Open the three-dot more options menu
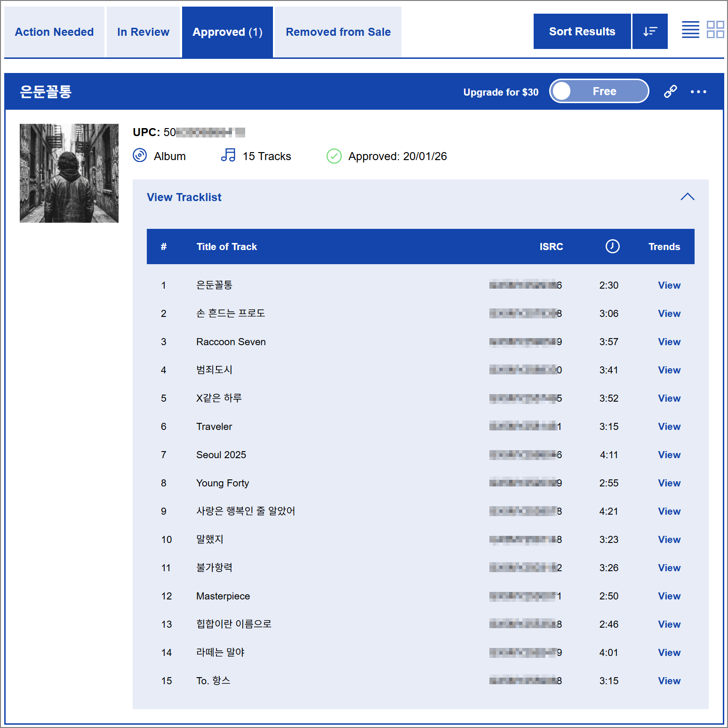 [698, 92]
